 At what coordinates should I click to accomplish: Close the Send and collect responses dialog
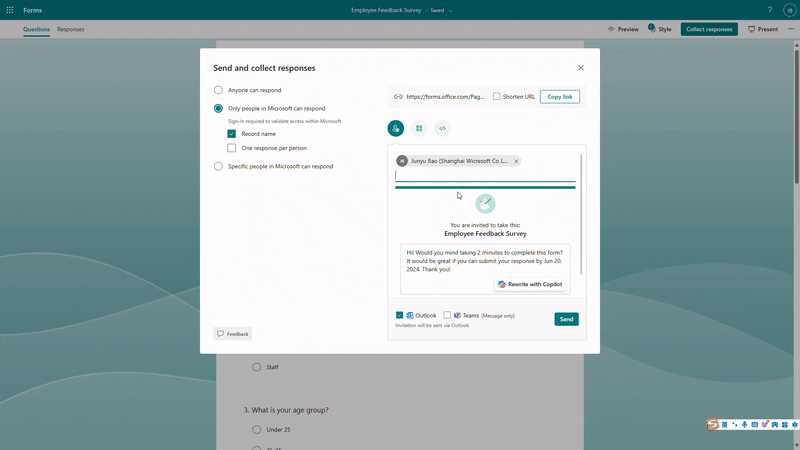[581, 68]
